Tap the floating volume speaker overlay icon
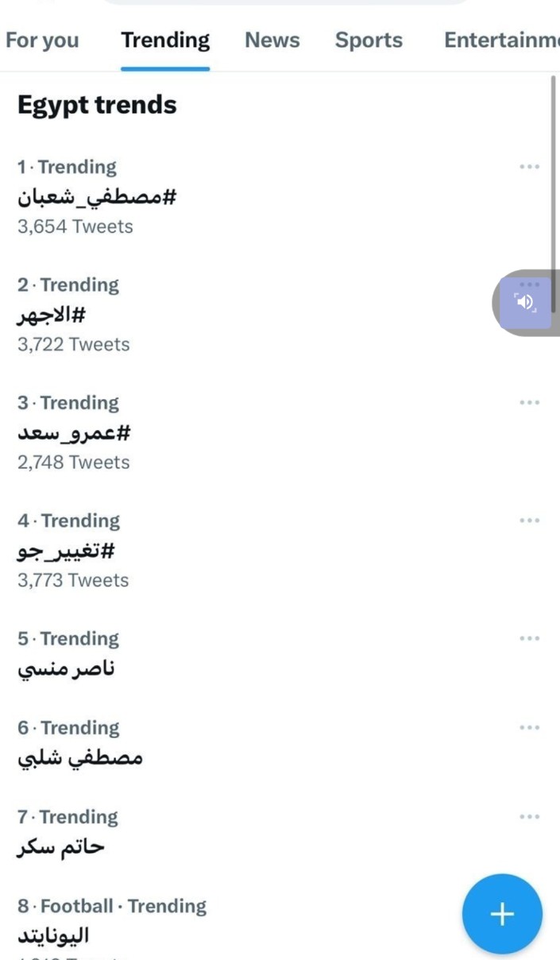 (524, 302)
